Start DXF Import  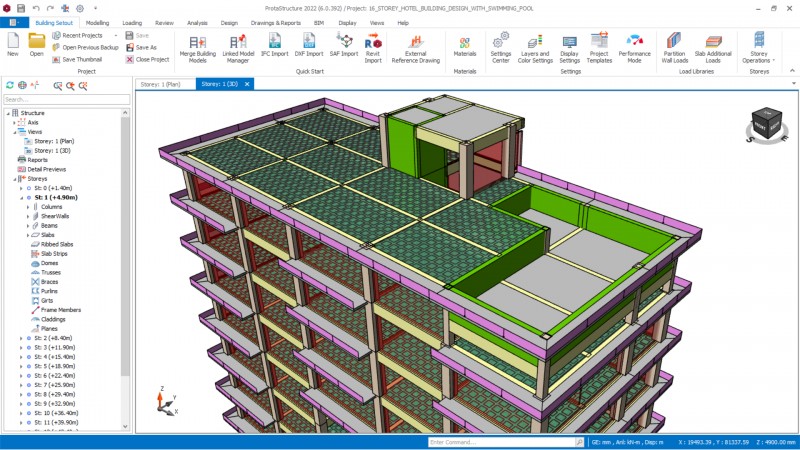coord(309,45)
